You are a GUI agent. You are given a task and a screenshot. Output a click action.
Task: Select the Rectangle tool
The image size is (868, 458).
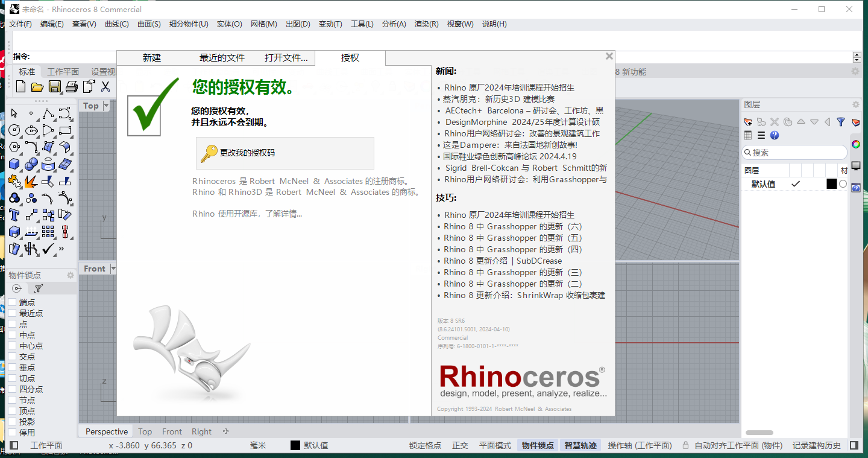[x=65, y=130]
